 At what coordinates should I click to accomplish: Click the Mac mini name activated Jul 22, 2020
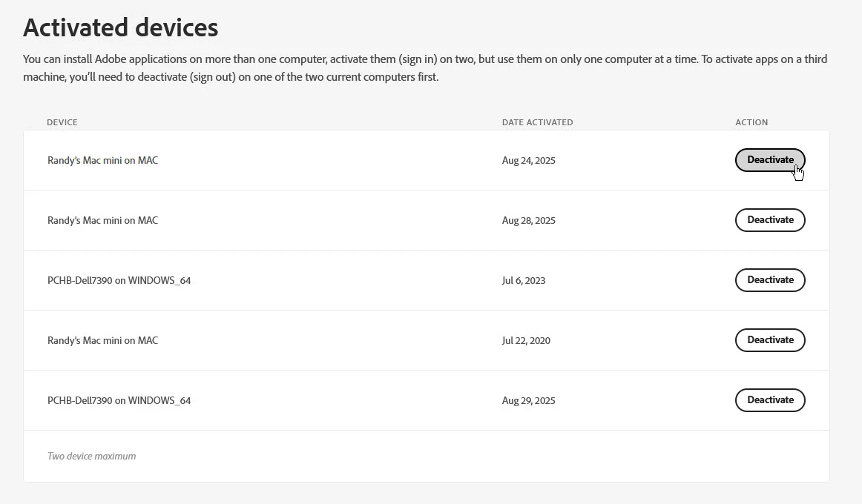click(102, 340)
